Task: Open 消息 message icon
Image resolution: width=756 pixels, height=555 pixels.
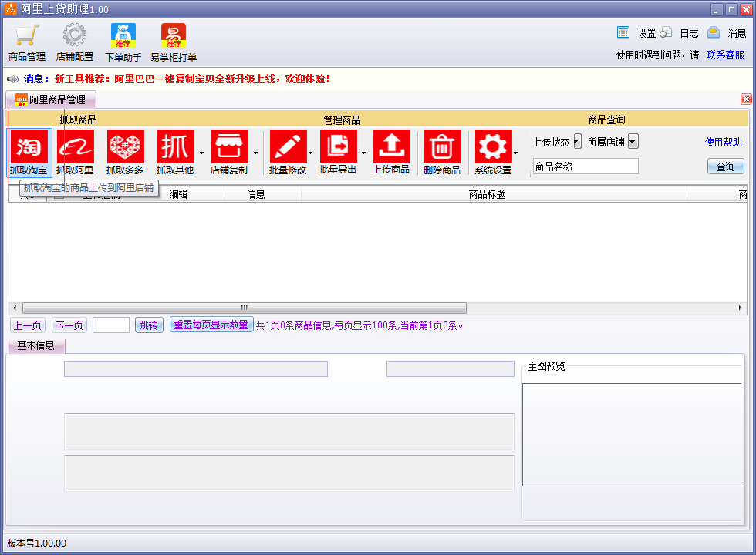Action: (714, 32)
